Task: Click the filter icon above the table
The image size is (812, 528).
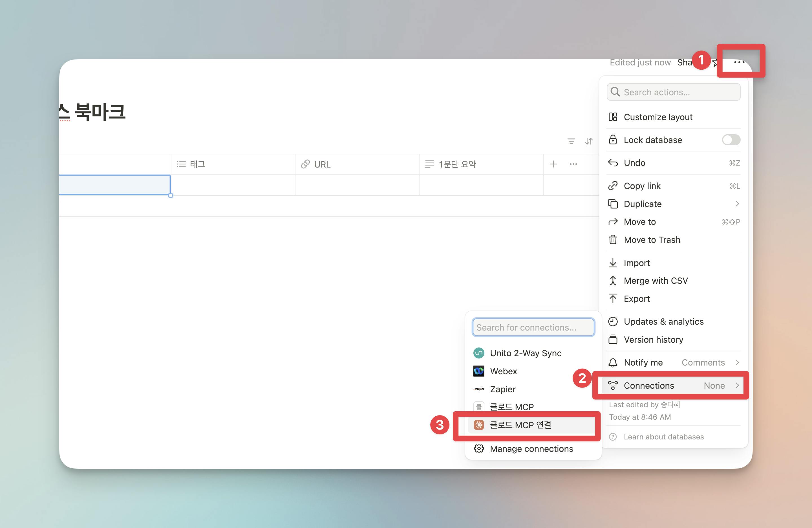Action: click(571, 141)
